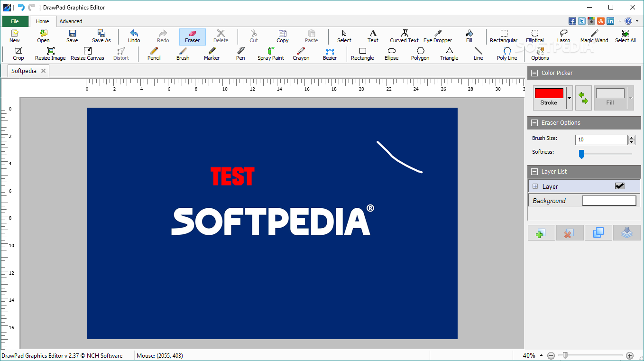Screen dimensions: 644x361
Task: Switch to the Home tab
Action: point(43,21)
